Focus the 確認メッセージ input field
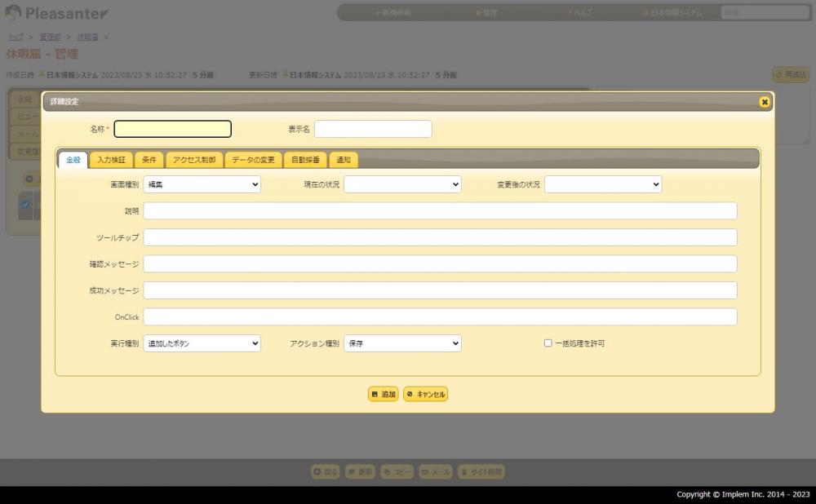The height and width of the screenshot is (504, 816). point(440,264)
